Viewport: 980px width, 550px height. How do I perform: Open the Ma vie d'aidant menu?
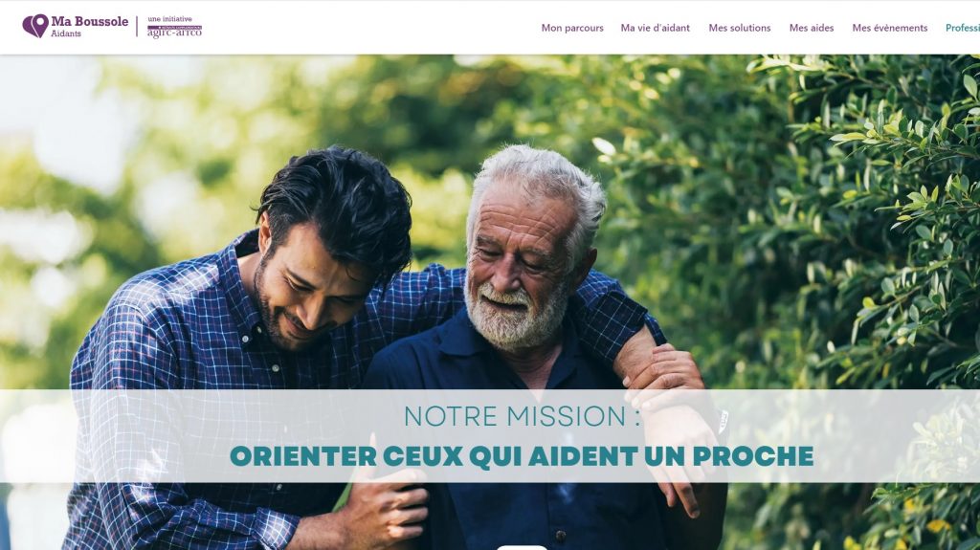click(655, 28)
